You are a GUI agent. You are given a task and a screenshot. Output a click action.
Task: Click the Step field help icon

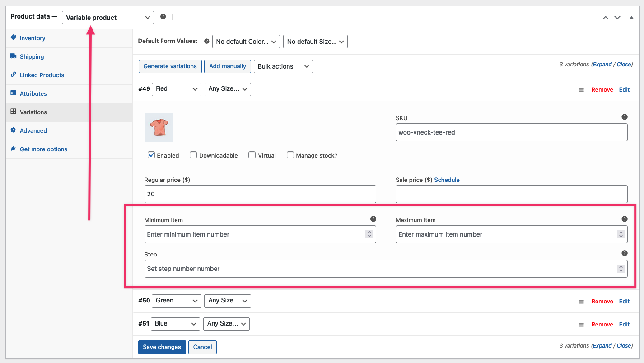tap(625, 253)
